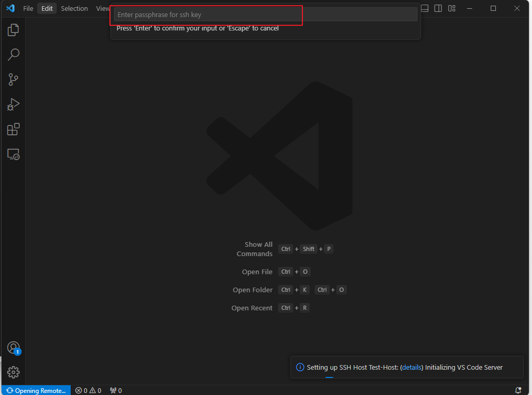This screenshot has width=532, height=395.
Task: Open the Source Control view icon
Action: [x=13, y=80]
